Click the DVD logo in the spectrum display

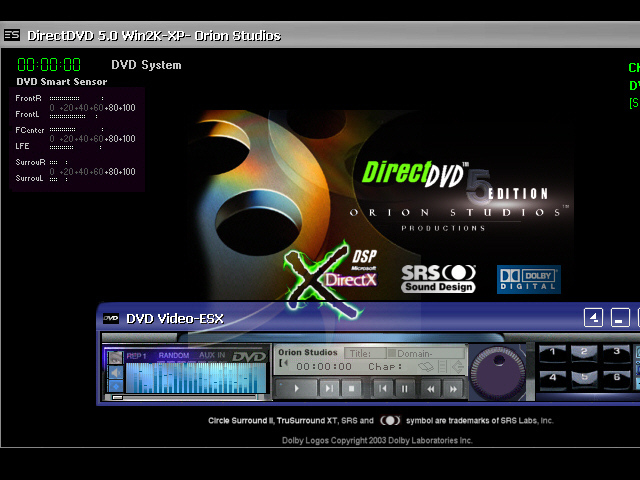click(249, 357)
